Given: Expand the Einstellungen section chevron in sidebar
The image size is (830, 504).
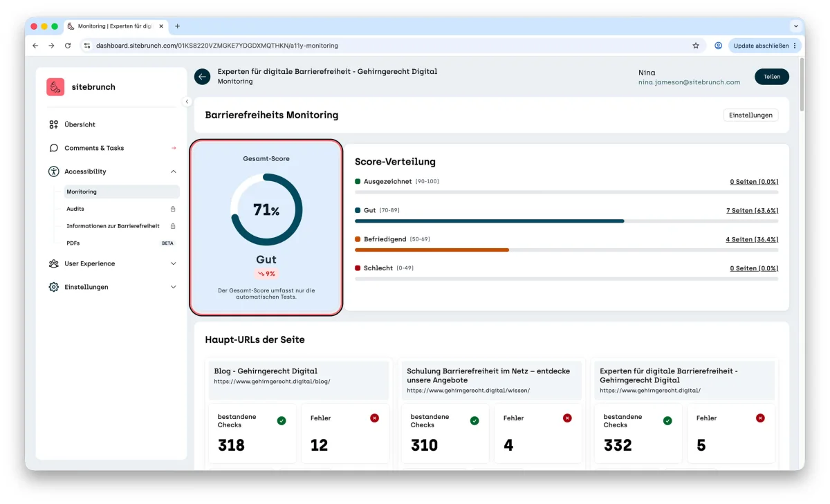Looking at the screenshot, I should [x=173, y=287].
